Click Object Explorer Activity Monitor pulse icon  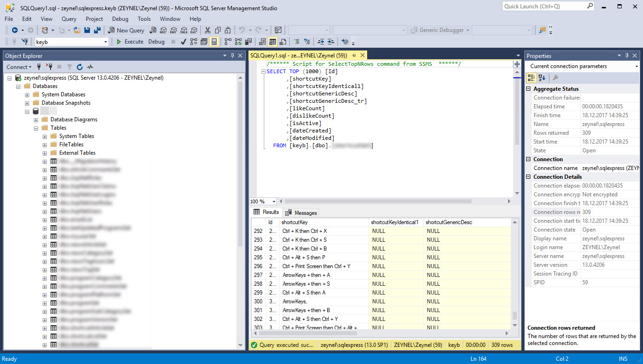(90, 67)
